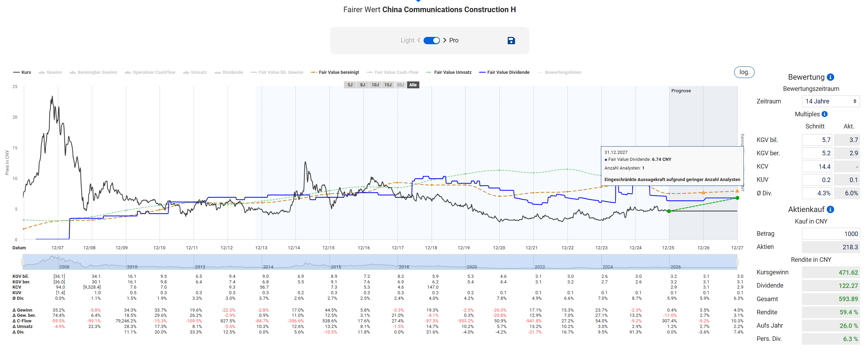Click the save disk icon
The height and width of the screenshot is (352, 868).
(x=511, y=41)
